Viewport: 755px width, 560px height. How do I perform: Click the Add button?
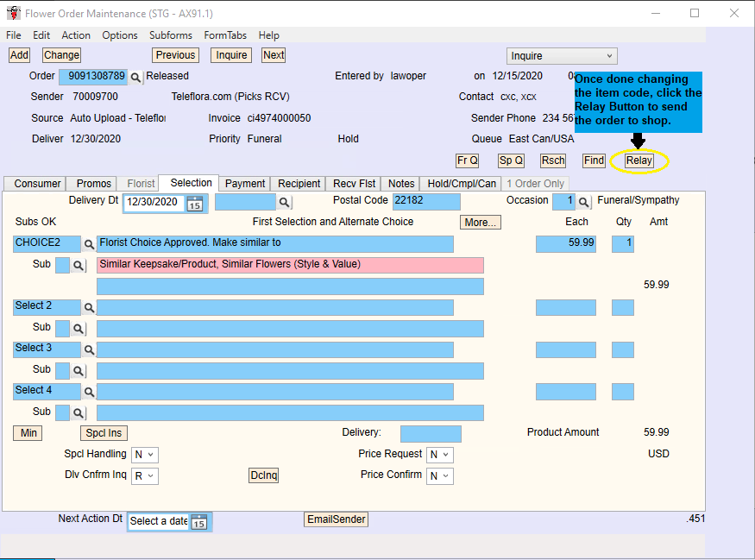point(19,55)
